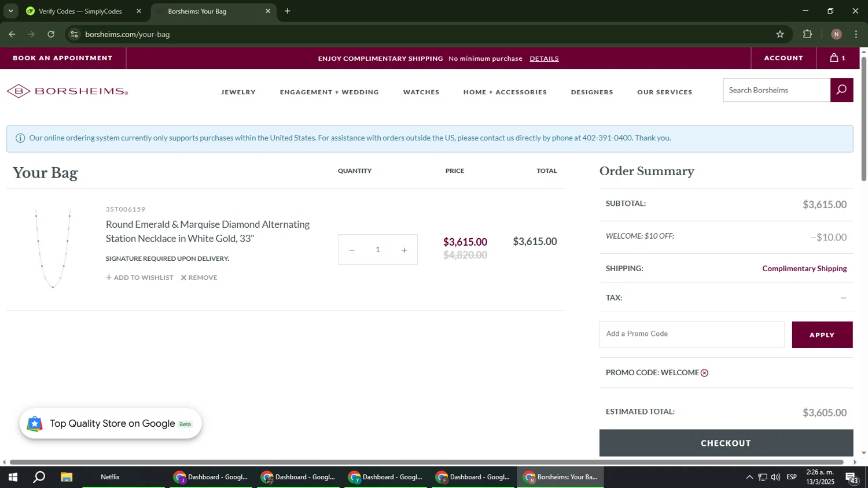Open the shopping bag icon with 1 item
868x488 pixels.
[x=837, y=58]
